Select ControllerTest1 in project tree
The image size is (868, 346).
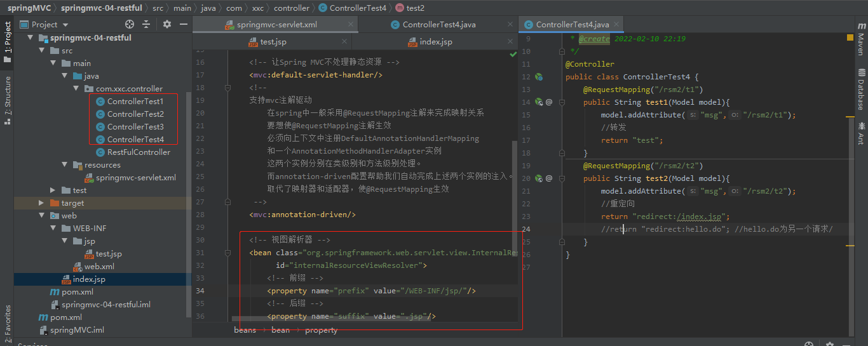click(129, 102)
